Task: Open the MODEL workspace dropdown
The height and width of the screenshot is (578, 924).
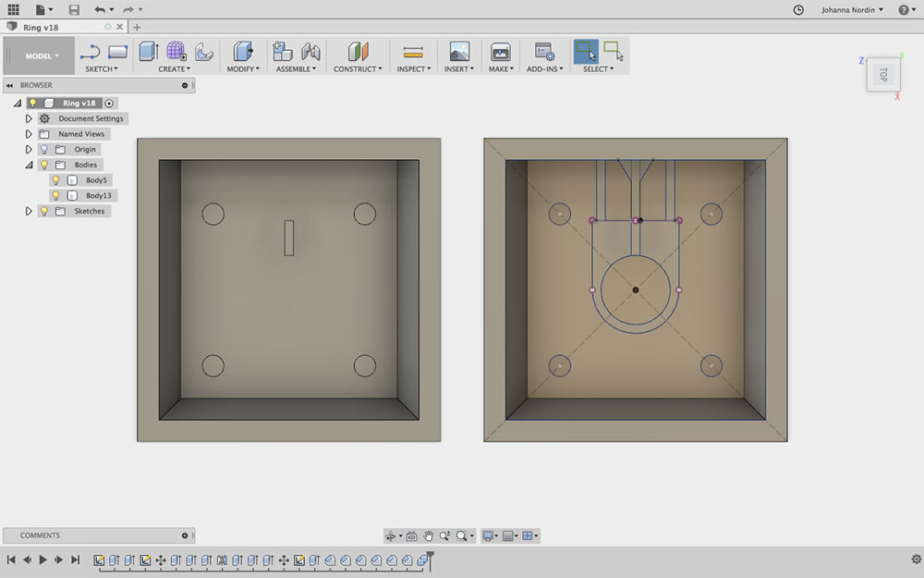Action: (42, 56)
